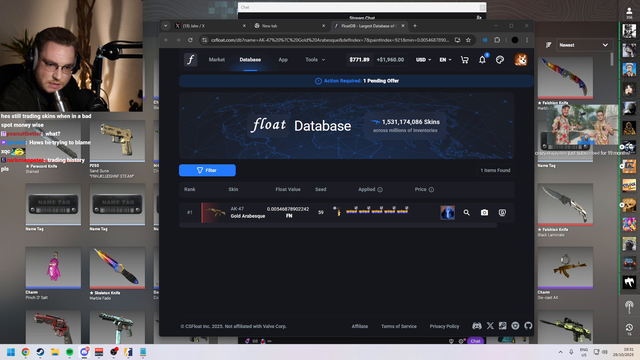Close the jake / X tab

(x=244, y=26)
